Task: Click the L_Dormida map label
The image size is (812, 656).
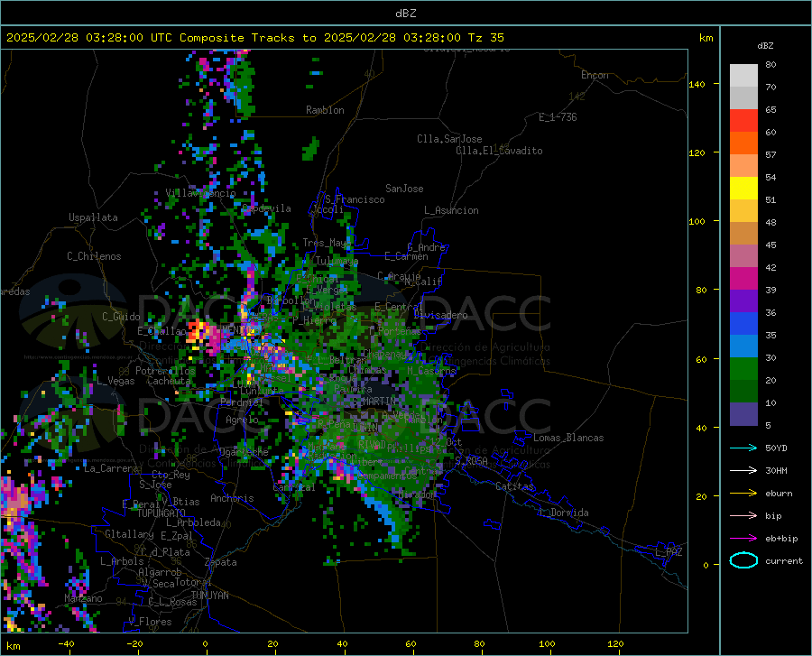Action: click(x=564, y=513)
